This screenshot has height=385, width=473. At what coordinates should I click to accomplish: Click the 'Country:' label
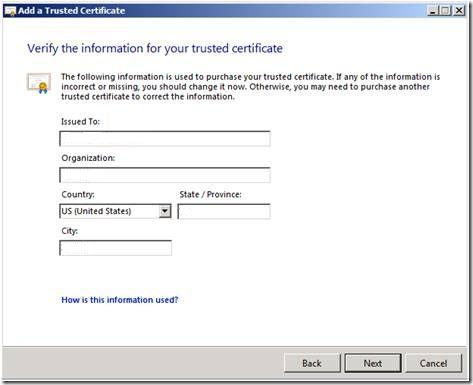[78, 194]
